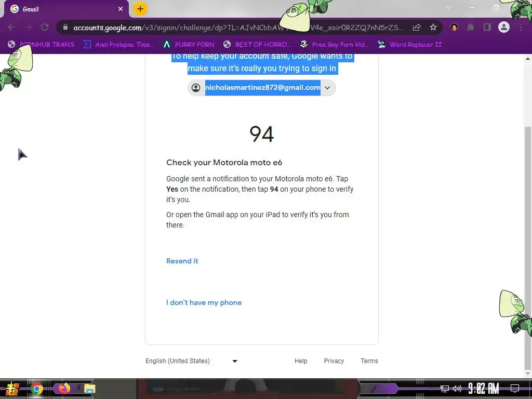Close the Gmail tab
This screenshot has height=399, width=532.
121,9
